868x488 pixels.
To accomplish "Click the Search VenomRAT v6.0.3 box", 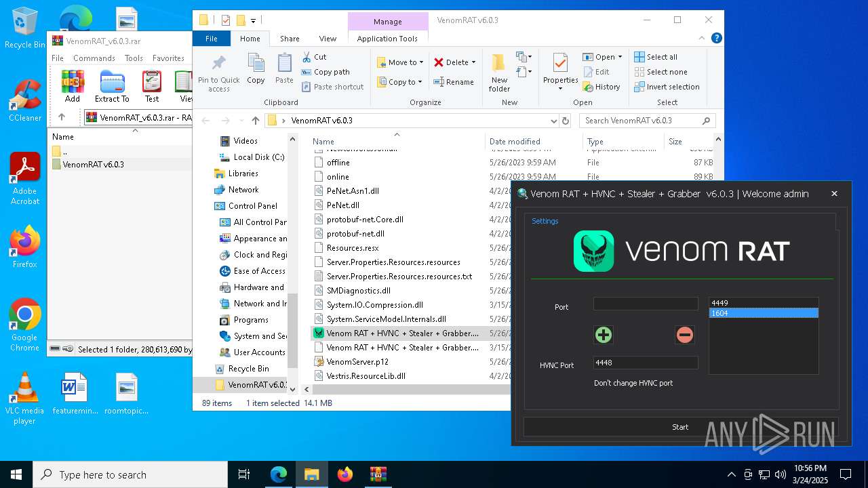I will (x=647, y=121).
